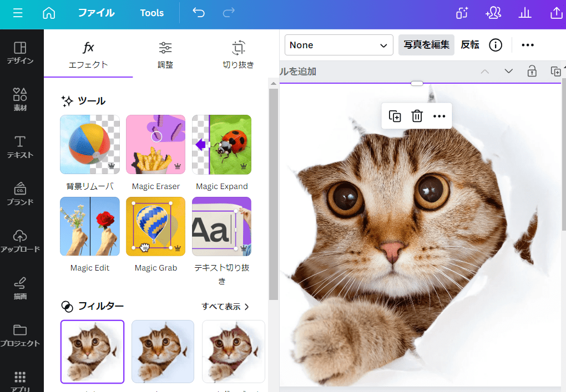
Task: Expand すべて表示 for filters
Action: 225,307
